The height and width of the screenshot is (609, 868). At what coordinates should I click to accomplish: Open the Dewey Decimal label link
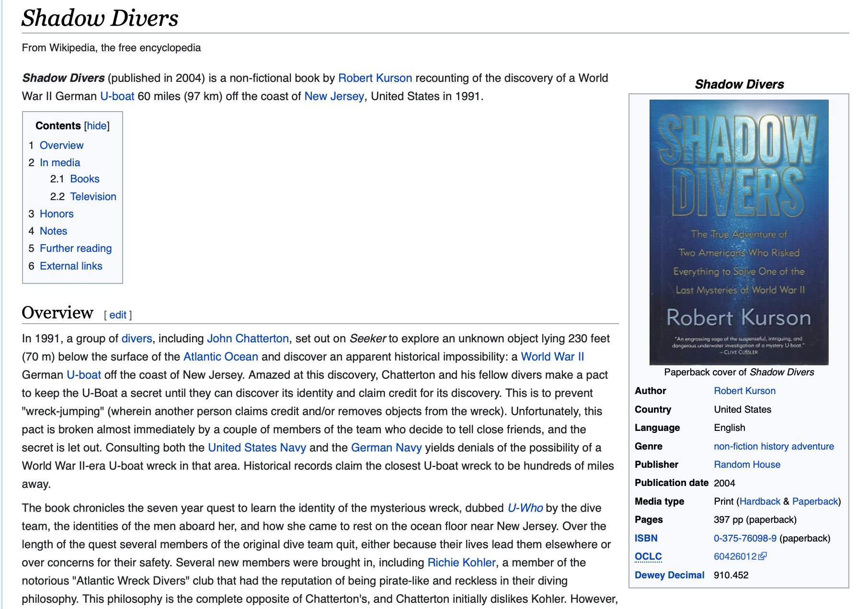[x=669, y=575]
